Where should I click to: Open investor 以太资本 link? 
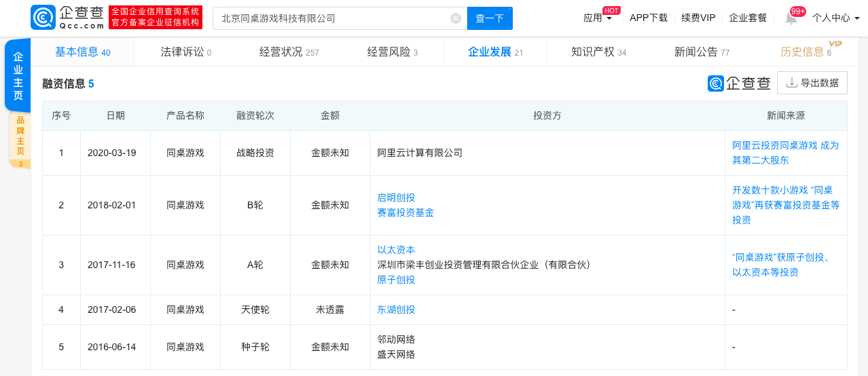[396, 250]
